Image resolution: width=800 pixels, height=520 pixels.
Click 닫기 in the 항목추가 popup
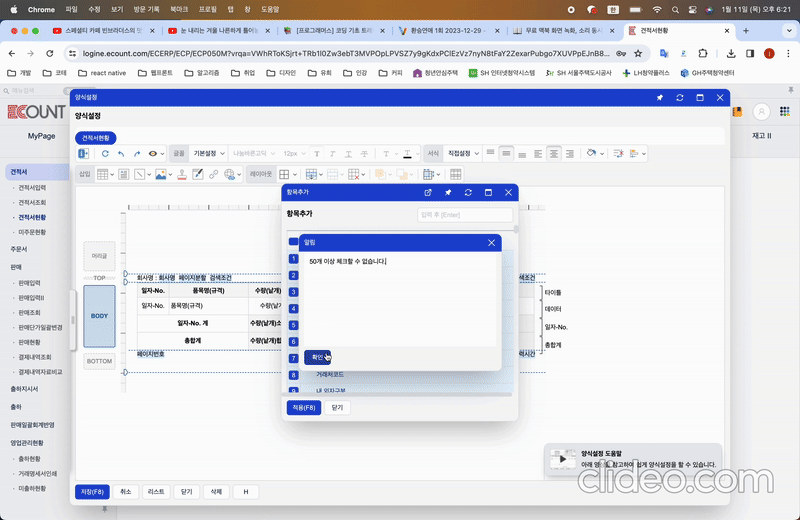tap(337, 408)
